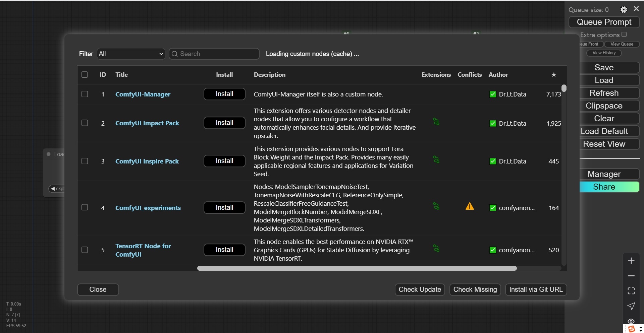Viewport: 644px width, 333px height.
Task: Click the Load Default menu button
Action: (609, 131)
